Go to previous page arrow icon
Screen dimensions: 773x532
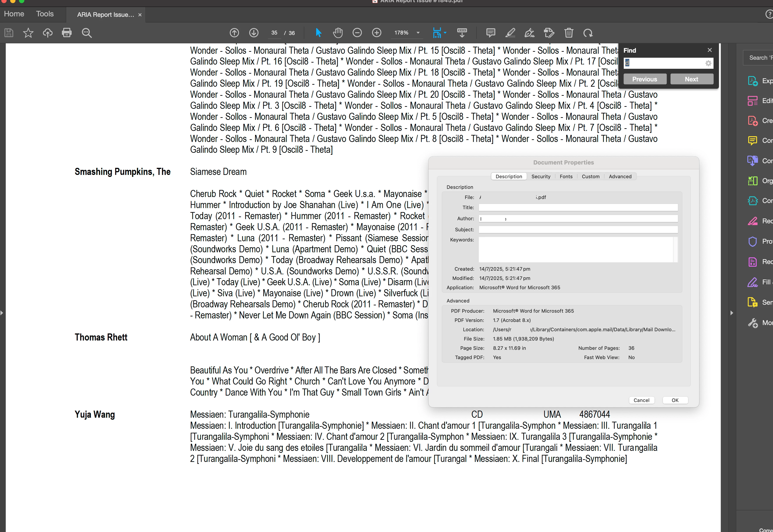[234, 33]
